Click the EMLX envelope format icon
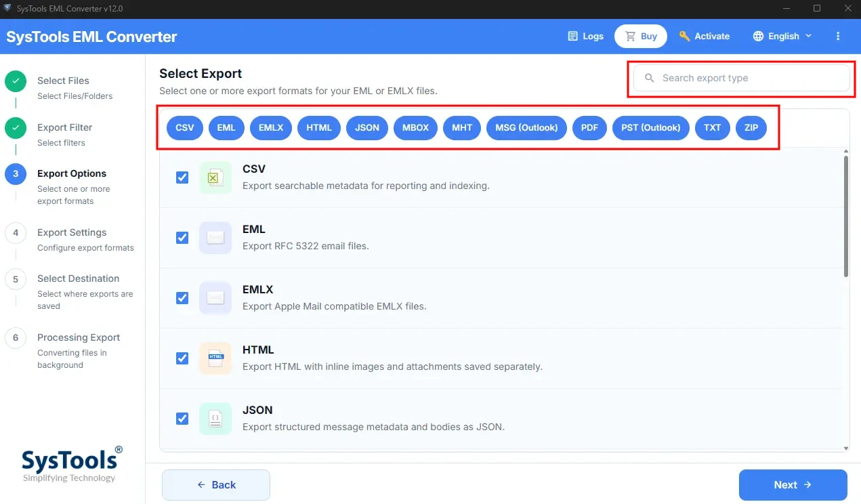This screenshot has height=504, width=861. (x=215, y=298)
